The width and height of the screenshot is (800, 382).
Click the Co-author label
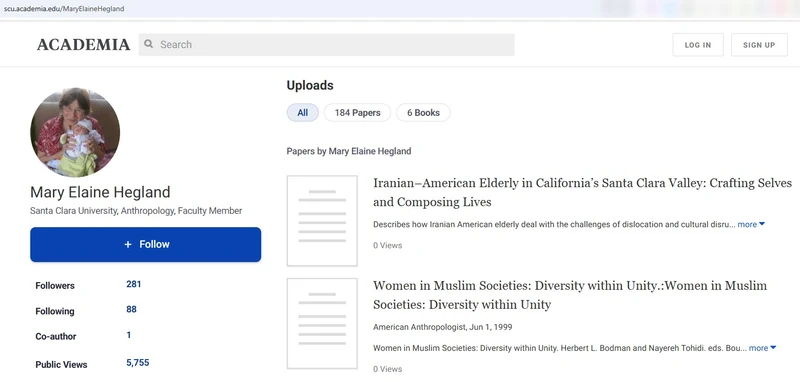56,337
